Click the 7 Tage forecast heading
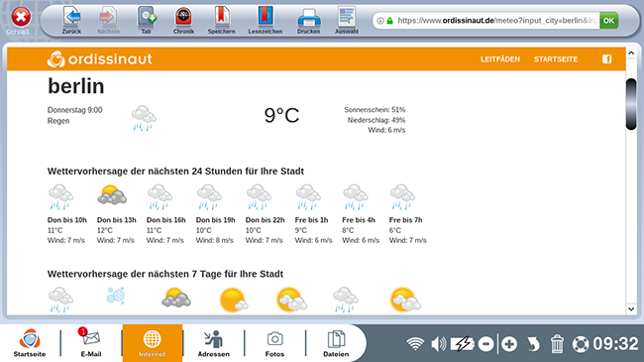 (x=165, y=274)
